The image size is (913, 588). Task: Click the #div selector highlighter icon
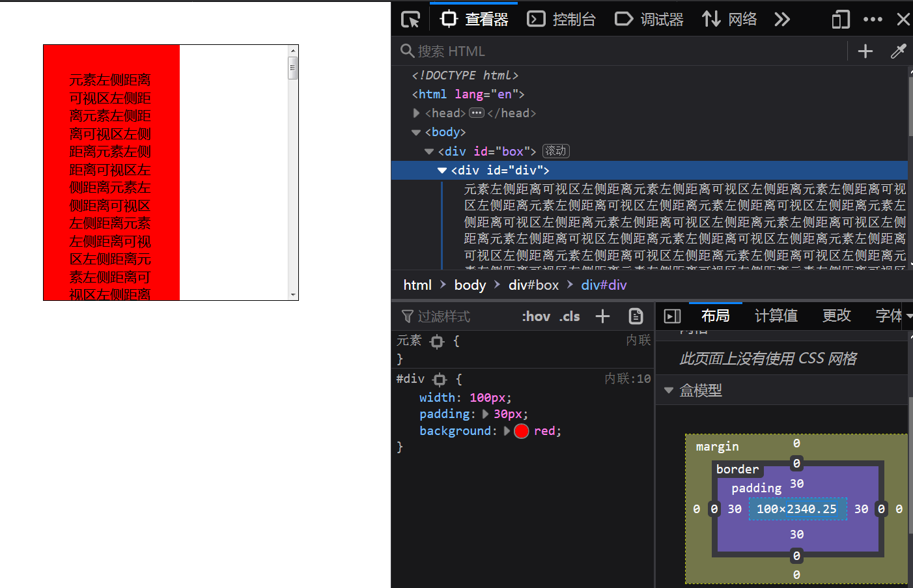440,379
